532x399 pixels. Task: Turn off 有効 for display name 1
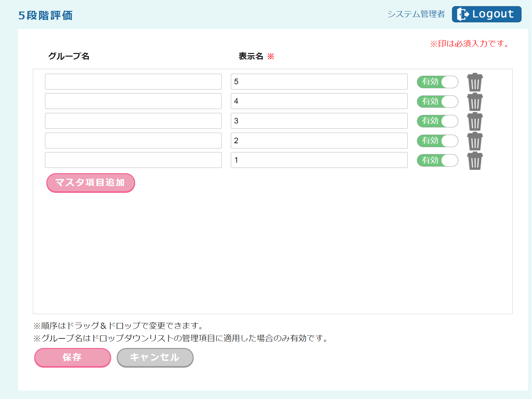pyautogui.click(x=437, y=160)
